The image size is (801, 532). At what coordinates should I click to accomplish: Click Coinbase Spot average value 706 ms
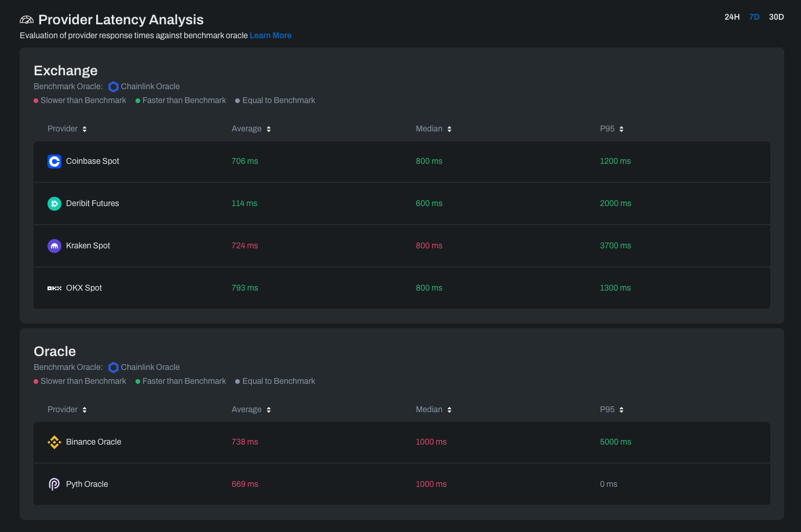point(245,161)
